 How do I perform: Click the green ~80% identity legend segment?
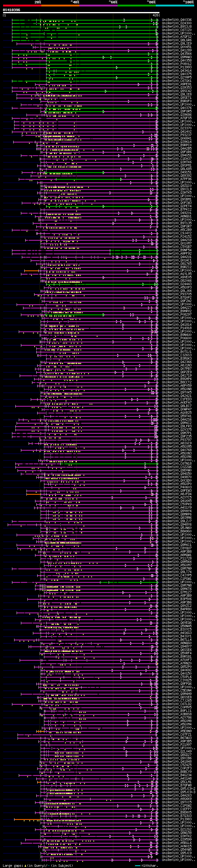coord(137,6)
